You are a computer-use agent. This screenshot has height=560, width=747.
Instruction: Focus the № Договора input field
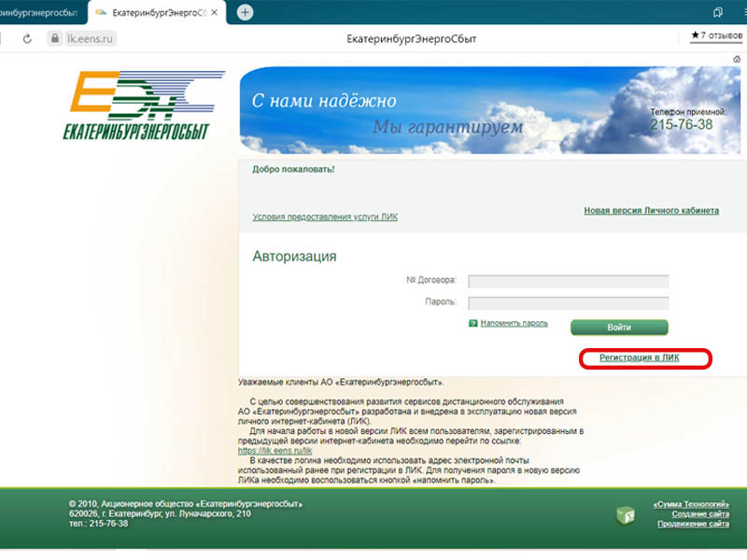coord(568,282)
